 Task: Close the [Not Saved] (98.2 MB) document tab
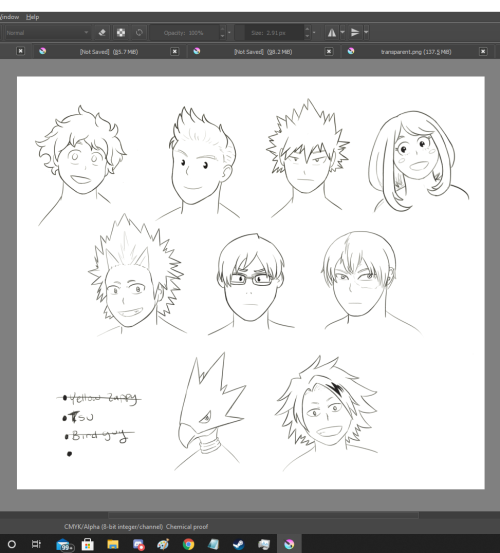point(329,51)
